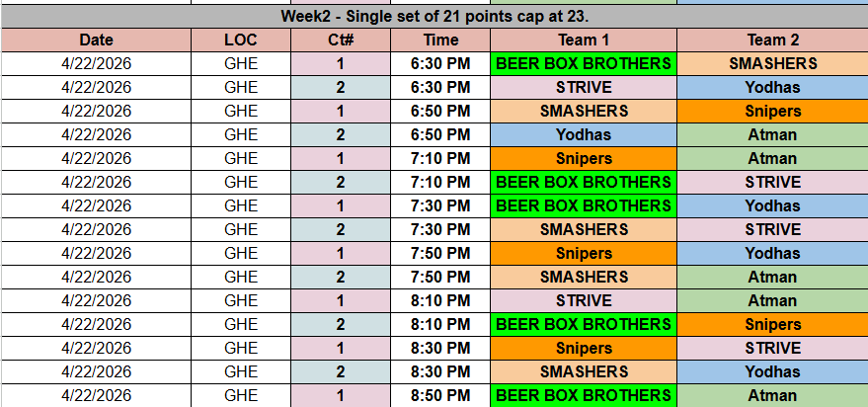
Task: Select the LOC column header
Action: (x=241, y=41)
